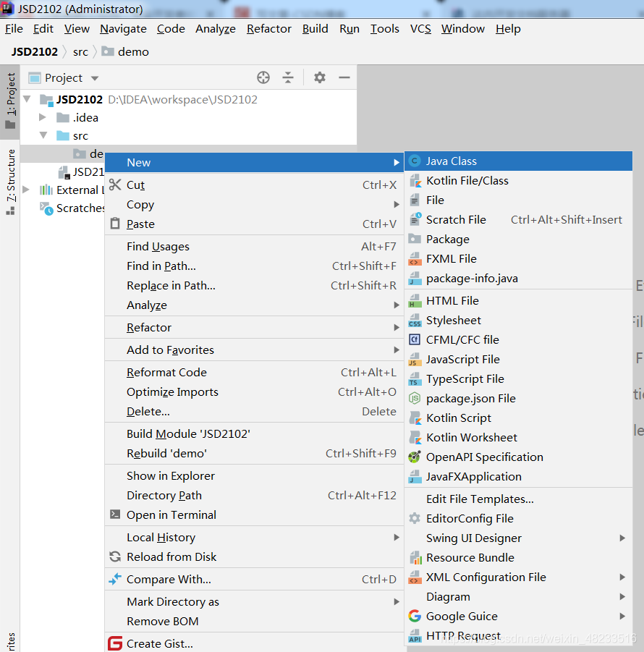This screenshot has height=652, width=644.
Task: Create a new Package
Action: pos(518,239)
